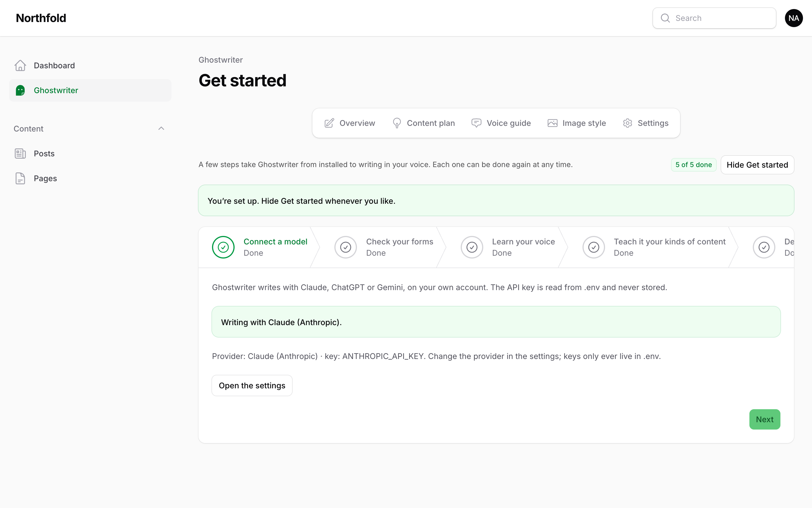Click the Voice guide speech bubble icon

476,123
